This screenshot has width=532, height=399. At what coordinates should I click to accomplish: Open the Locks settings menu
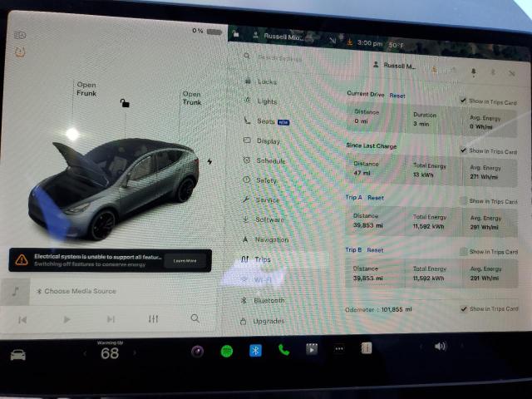[260, 81]
